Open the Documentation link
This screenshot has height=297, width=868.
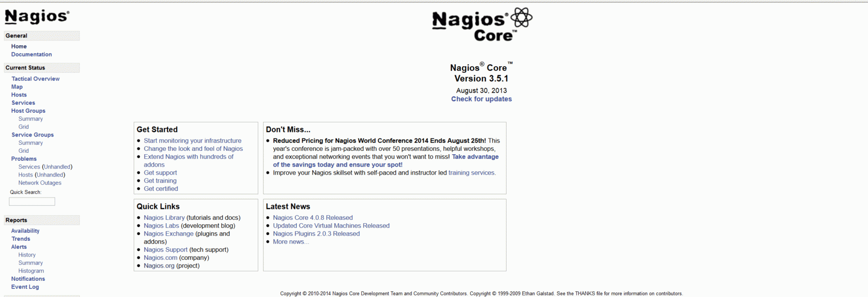pyautogui.click(x=31, y=54)
